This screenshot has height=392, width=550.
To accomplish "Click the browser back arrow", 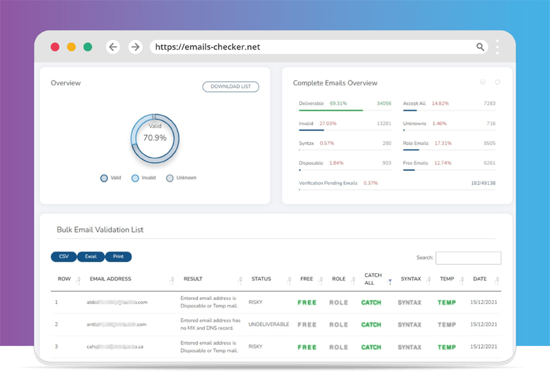I will (113, 47).
